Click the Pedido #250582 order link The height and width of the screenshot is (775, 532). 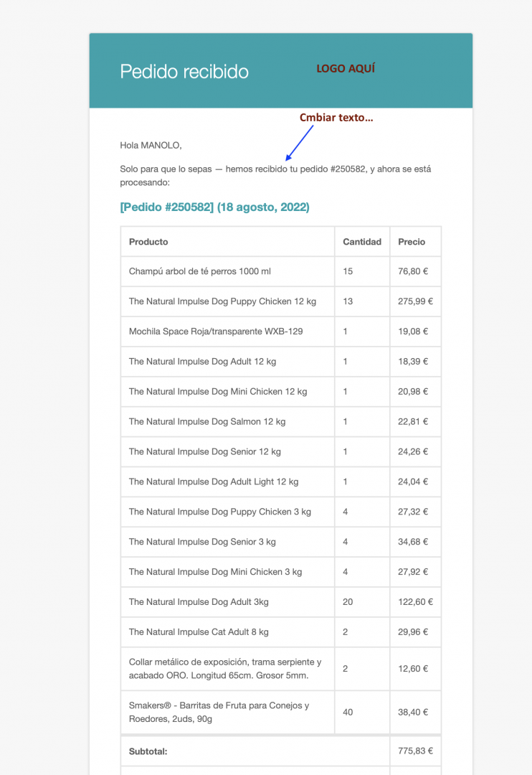tap(214, 207)
